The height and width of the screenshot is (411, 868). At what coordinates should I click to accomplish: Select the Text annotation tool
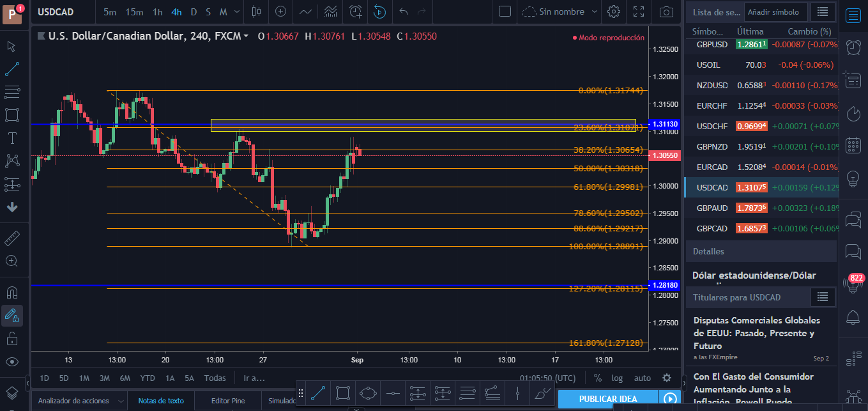(x=11, y=137)
